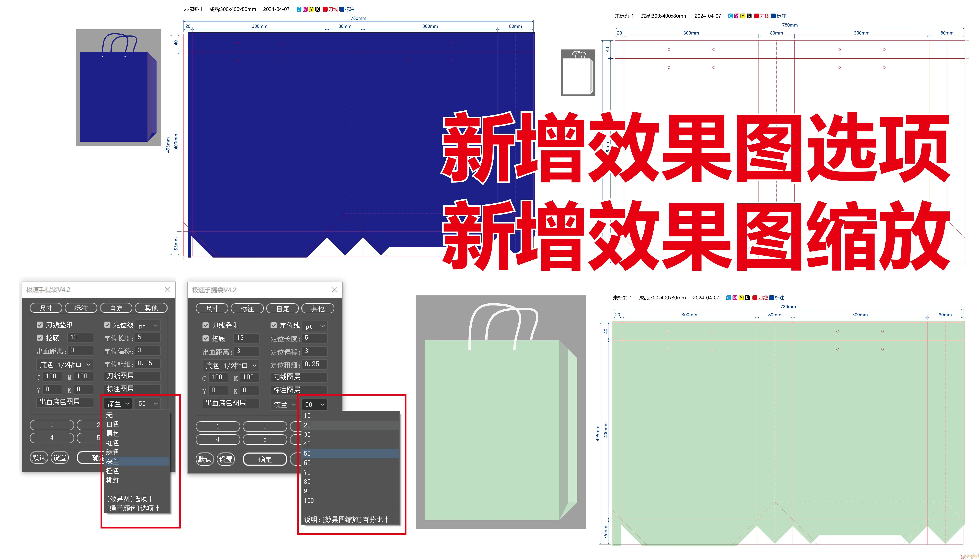Select 90 from the scale list
The height and width of the screenshot is (560, 980).
(x=351, y=491)
